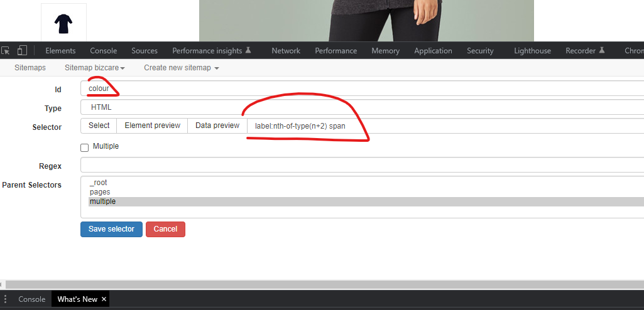Open the Lighthouse tab
Image resolution: width=644 pixels, height=310 pixels.
click(x=532, y=51)
